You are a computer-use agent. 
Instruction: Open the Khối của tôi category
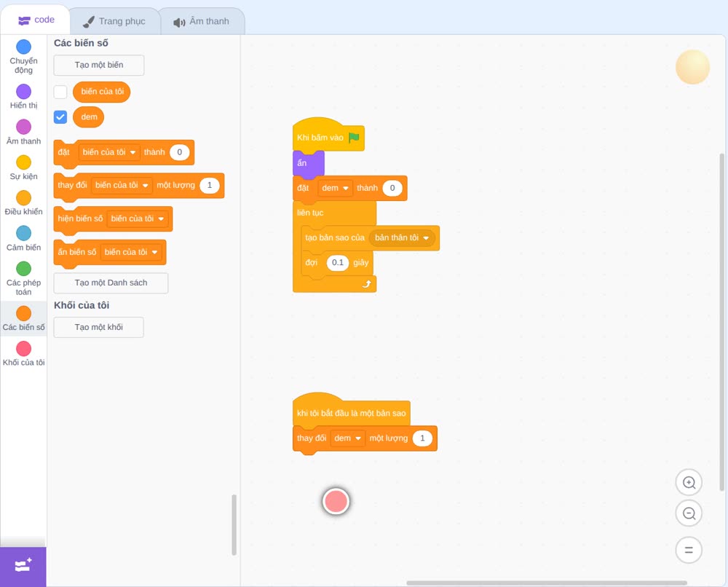point(24,353)
